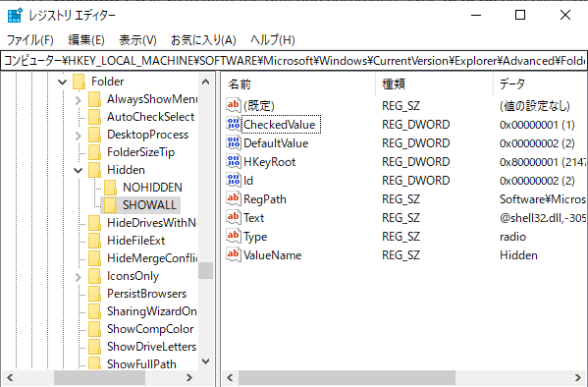
Task: Click the ValueName string icon
Action: click(x=234, y=254)
